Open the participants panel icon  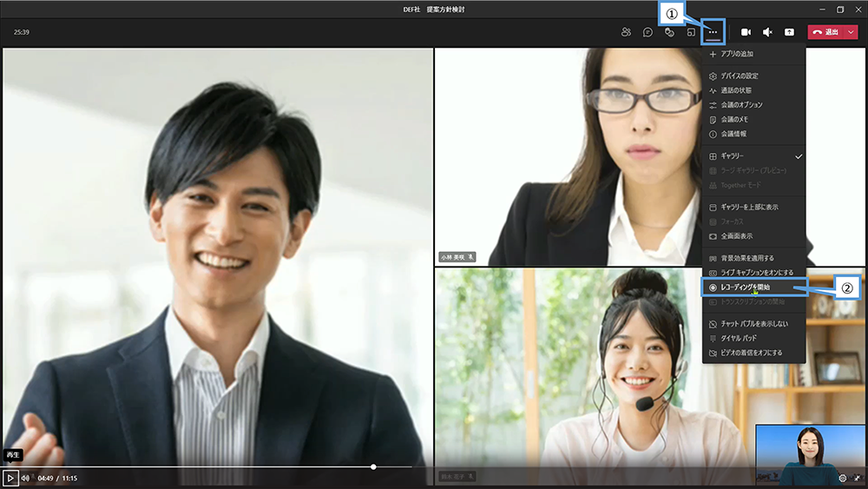[x=626, y=32]
